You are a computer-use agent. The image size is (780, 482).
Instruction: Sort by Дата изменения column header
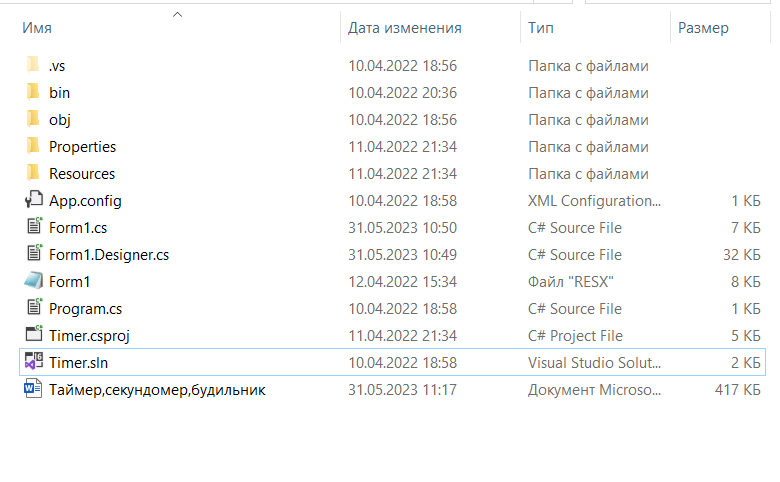tap(404, 29)
